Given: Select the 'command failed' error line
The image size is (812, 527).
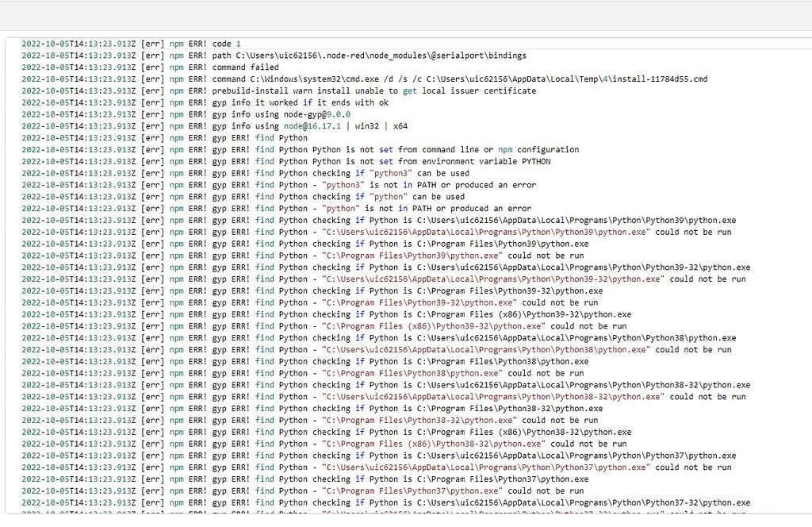Looking at the screenshot, I should point(262,67).
